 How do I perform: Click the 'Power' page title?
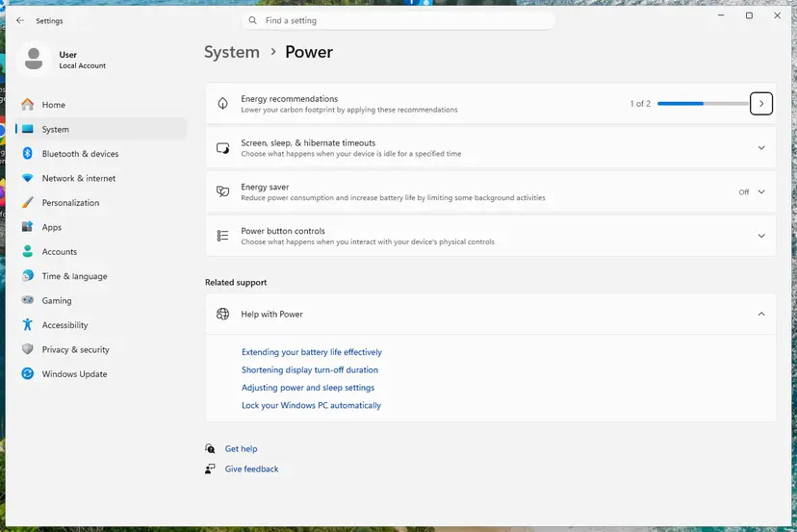click(x=309, y=52)
